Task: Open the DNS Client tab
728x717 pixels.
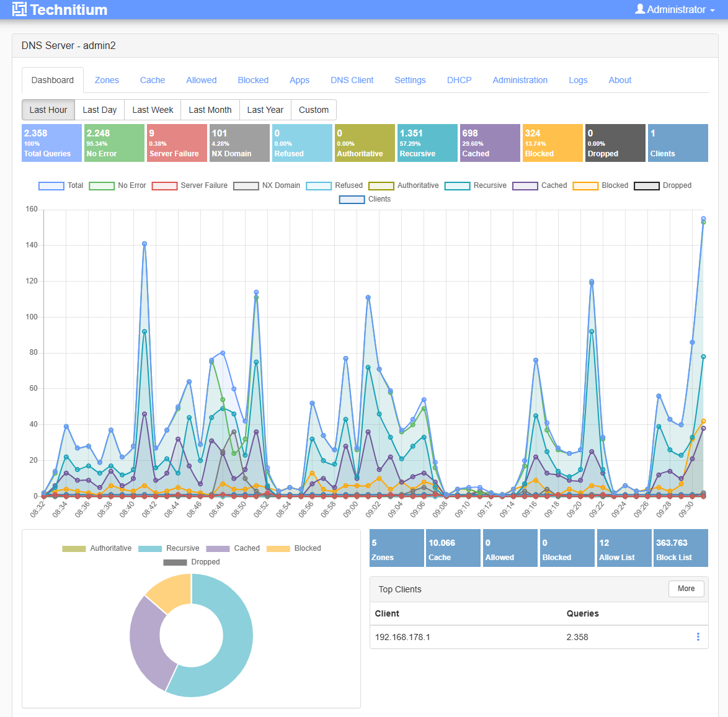Action: [x=352, y=80]
